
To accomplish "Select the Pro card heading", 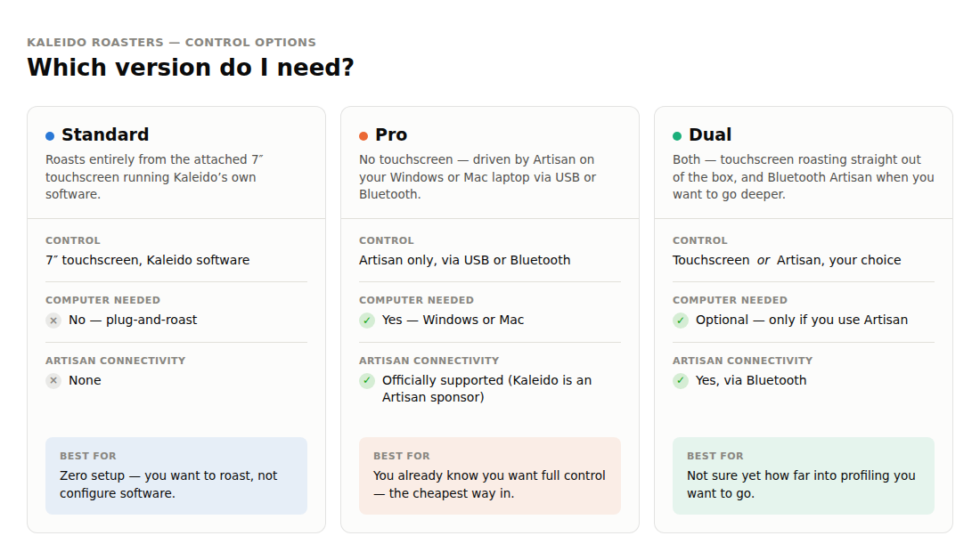I will point(391,134).
